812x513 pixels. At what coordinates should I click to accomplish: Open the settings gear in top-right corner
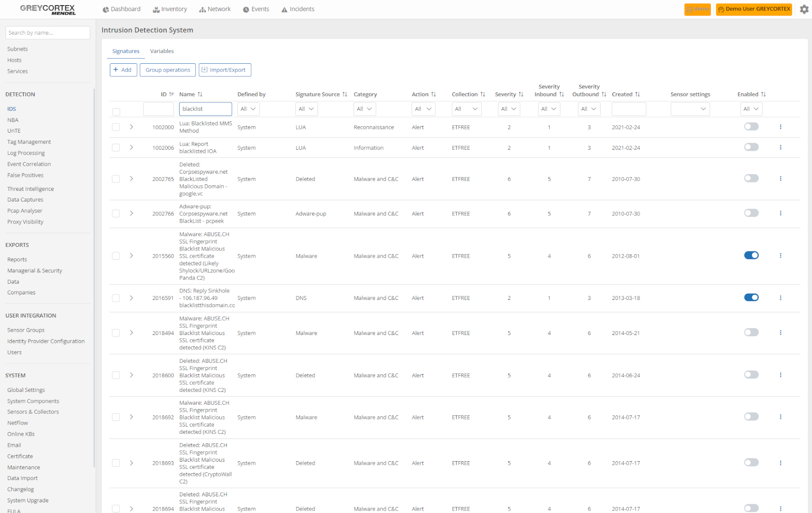coord(804,9)
